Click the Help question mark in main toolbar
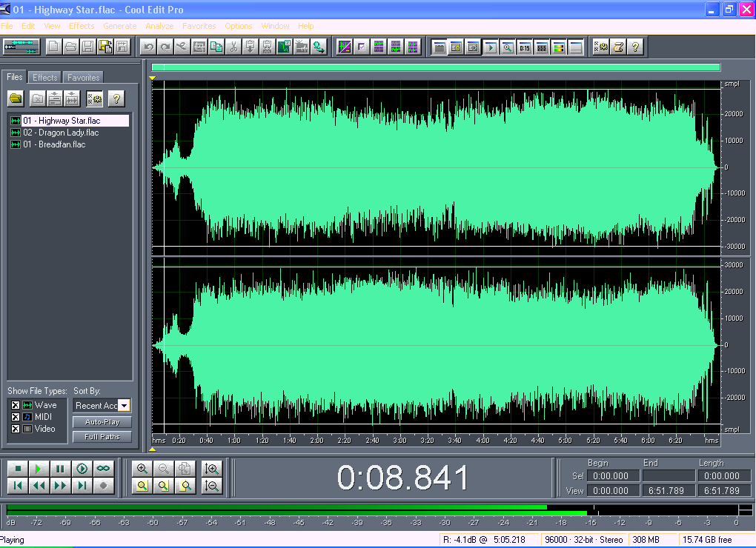Viewport: 756px width, 548px height. coord(635,47)
